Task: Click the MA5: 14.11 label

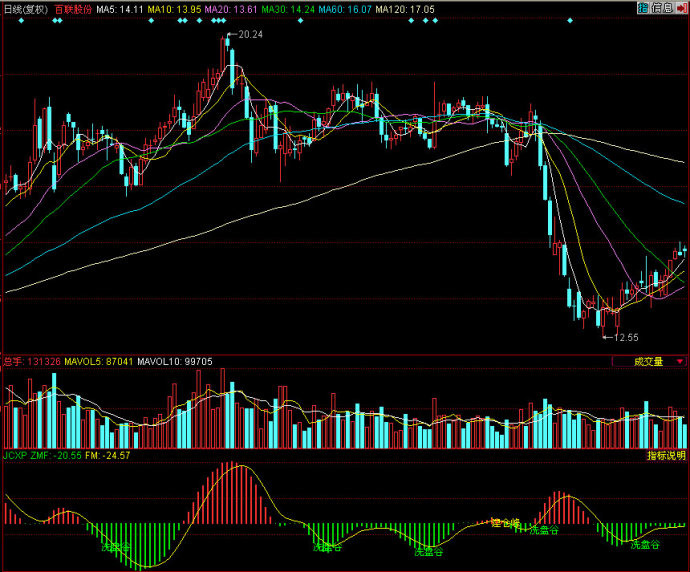Action: (120, 9)
